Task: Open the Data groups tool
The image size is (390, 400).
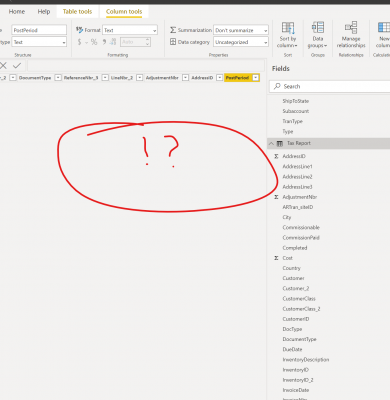Action: [x=318, y=35]
